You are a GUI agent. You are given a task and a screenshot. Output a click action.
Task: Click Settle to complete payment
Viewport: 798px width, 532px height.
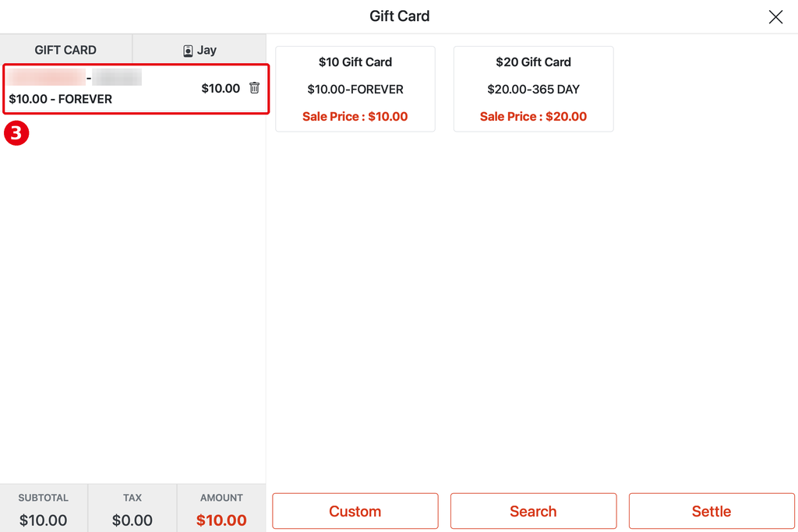tap(711, 511)
